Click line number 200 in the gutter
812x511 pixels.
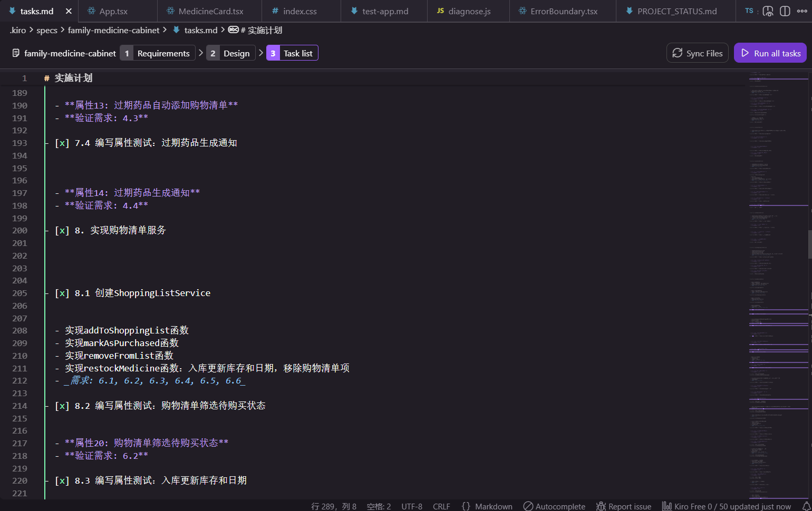pyautogui.click(x=20, y=230)
